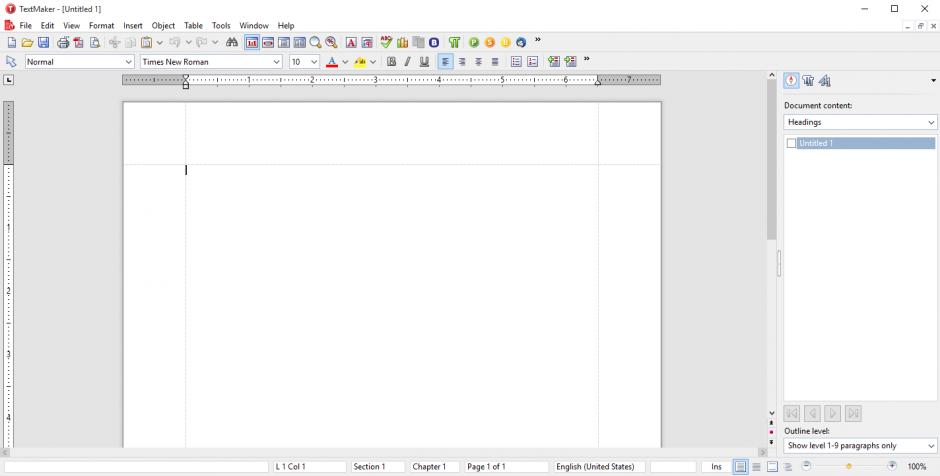Open the File menu

25,26
